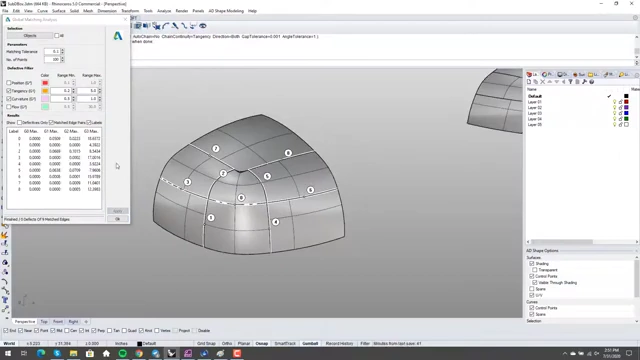Viewport: 640px width, 360px height.
Task: Click the Objects selection button
Action: tap(30, 36)
